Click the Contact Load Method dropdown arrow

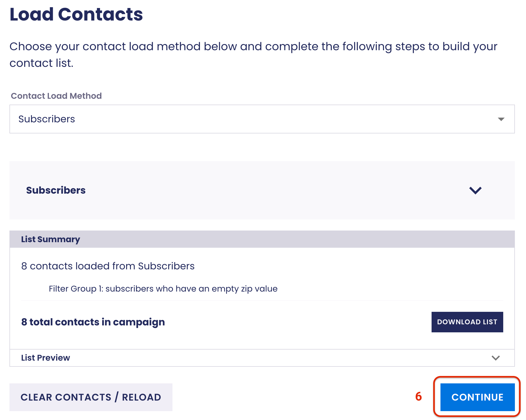click(x=501, y=119)
